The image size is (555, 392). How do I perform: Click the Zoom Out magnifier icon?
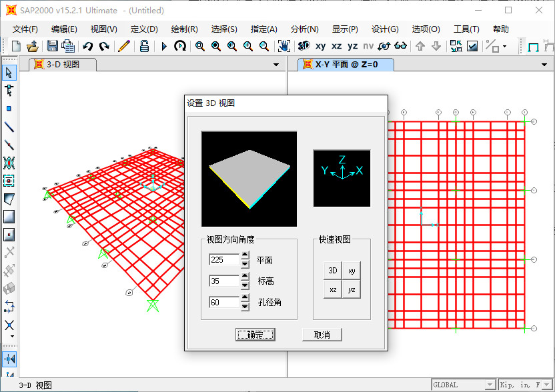(x=263, y=46)
